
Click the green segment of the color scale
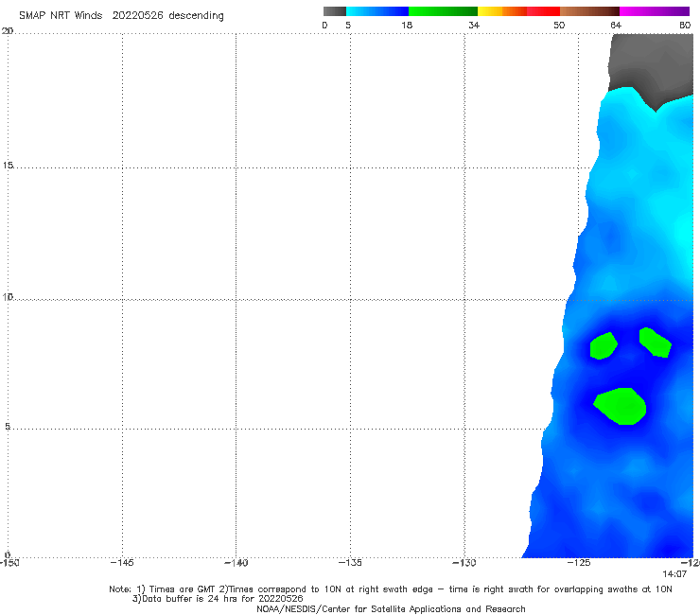click(443, 11)
